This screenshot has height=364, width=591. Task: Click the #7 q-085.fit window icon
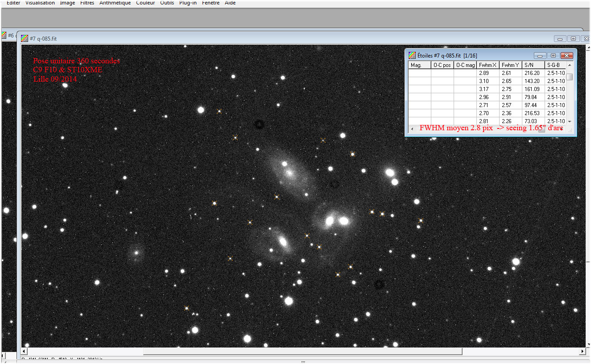25,38
